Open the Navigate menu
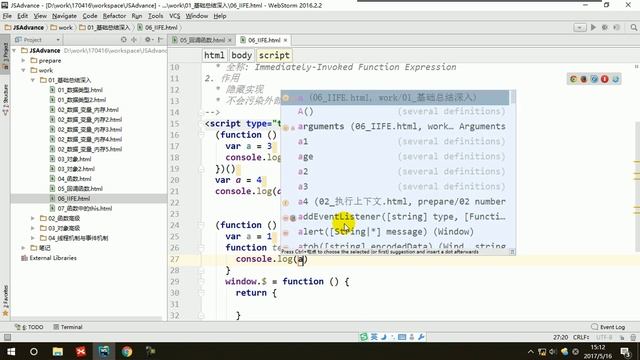 [x=64, y=16]
